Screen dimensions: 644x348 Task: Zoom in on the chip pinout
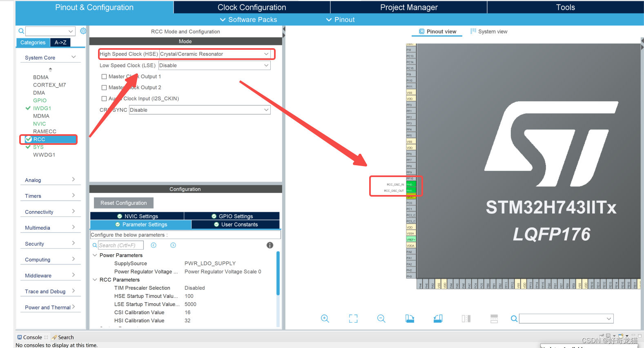coord(325,319)
